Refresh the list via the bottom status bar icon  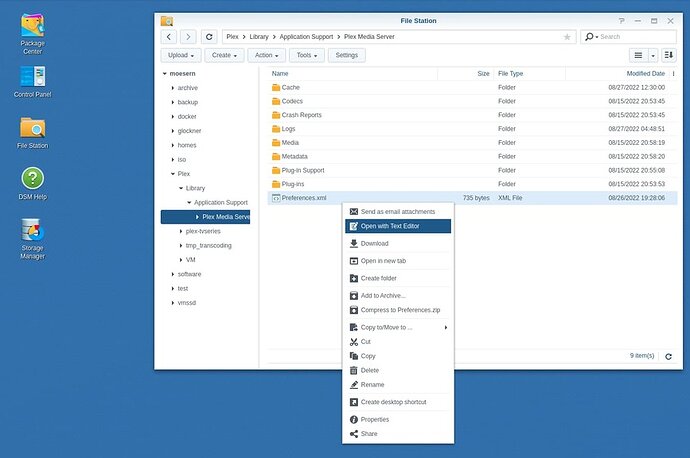[668, 356]
